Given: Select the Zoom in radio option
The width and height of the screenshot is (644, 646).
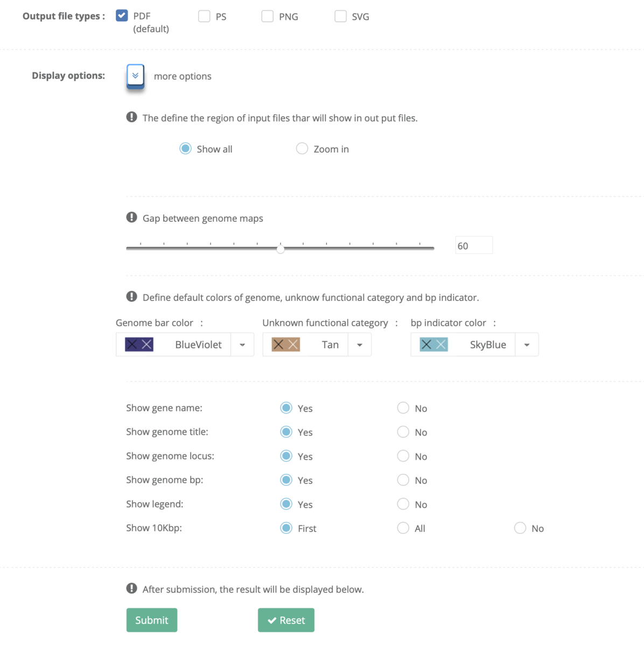Looking at the screenshot, I should (x=302, y=149).
